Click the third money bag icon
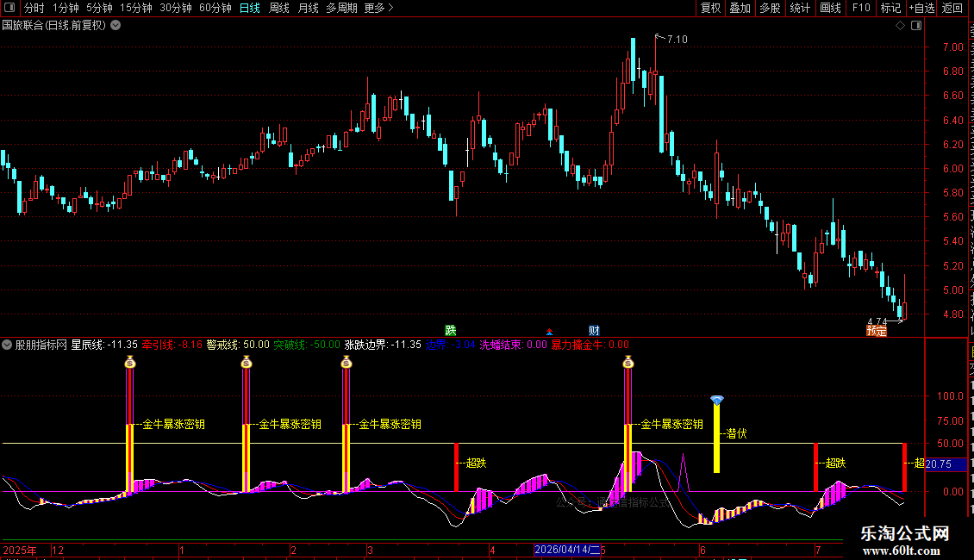The height and width of the screenshot is (560, 974). pos(347,362)
